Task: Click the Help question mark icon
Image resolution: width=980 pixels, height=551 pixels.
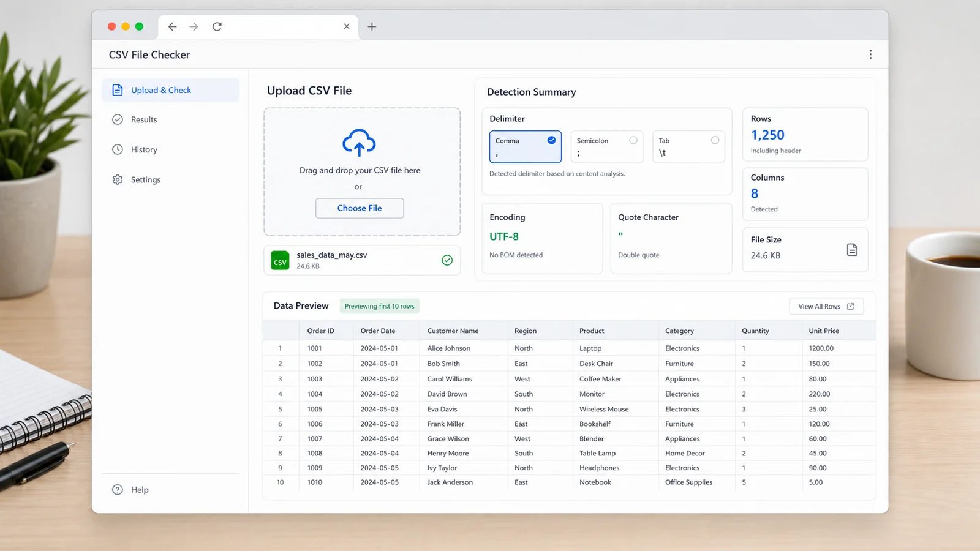Action: coord(118,490)
